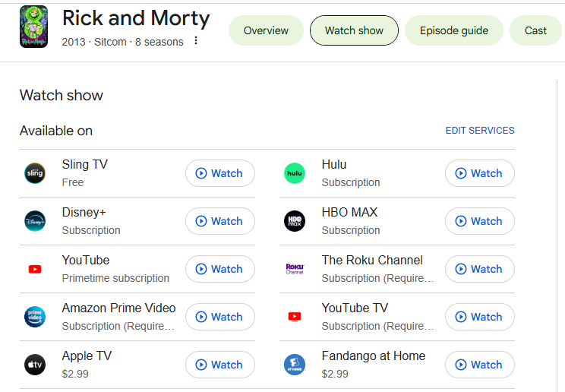This screenshot has height=392, width=565.
Task: Click the Fandango at Home logo icon
Action: 295,365
